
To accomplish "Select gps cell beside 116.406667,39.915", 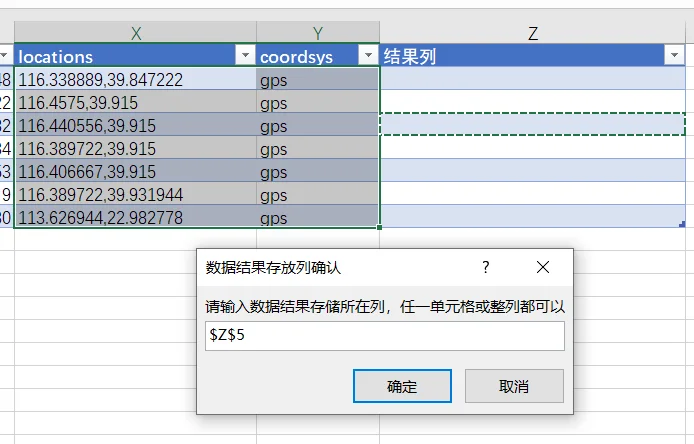I will point(318,170).
